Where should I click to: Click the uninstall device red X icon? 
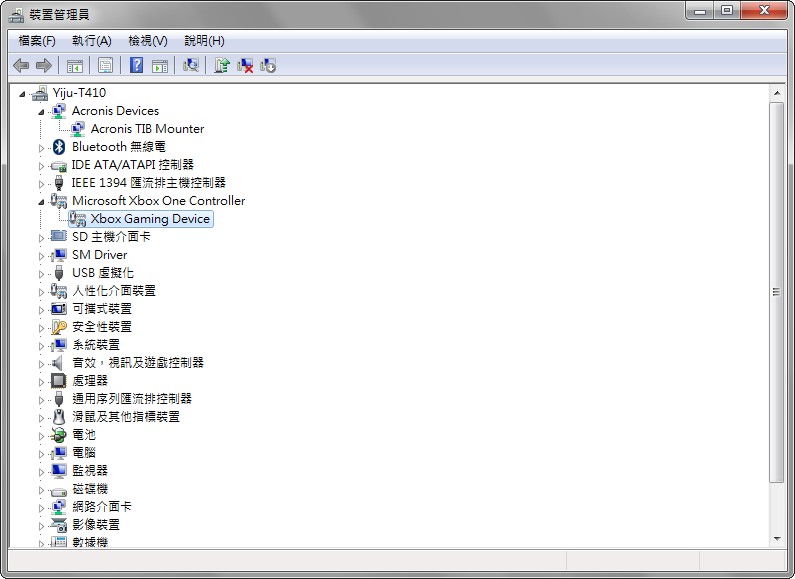(245, 66)
